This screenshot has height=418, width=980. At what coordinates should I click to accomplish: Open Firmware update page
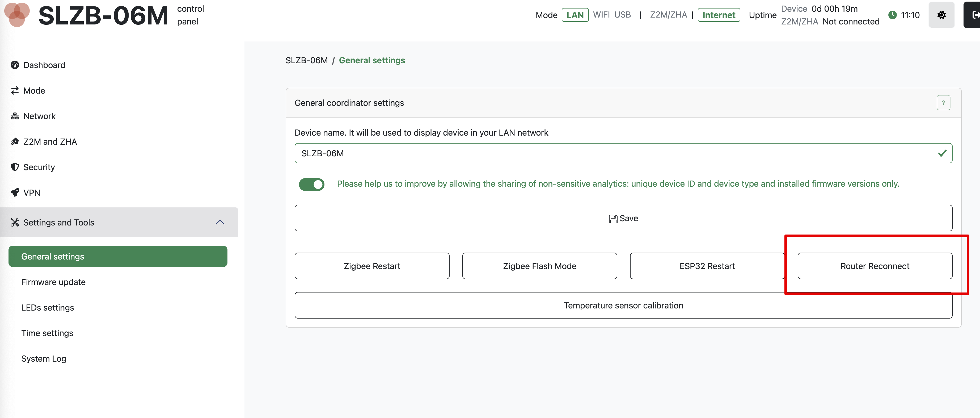53,282
